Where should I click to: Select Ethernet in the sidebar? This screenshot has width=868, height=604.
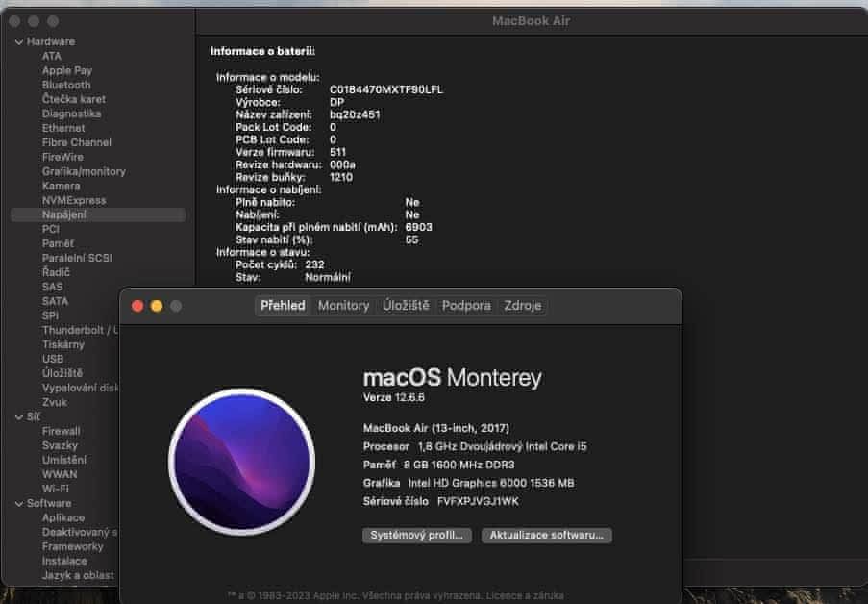coord(63,128)
